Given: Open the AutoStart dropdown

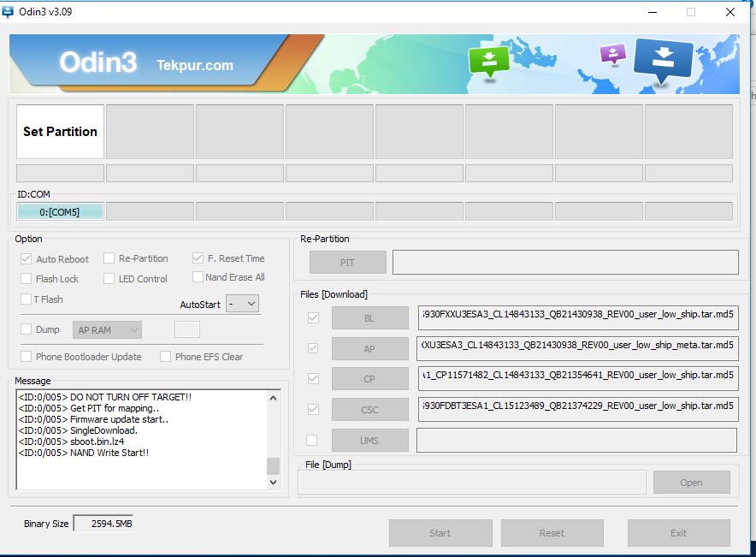Looking at the screenshot, I should click(243, 304).
